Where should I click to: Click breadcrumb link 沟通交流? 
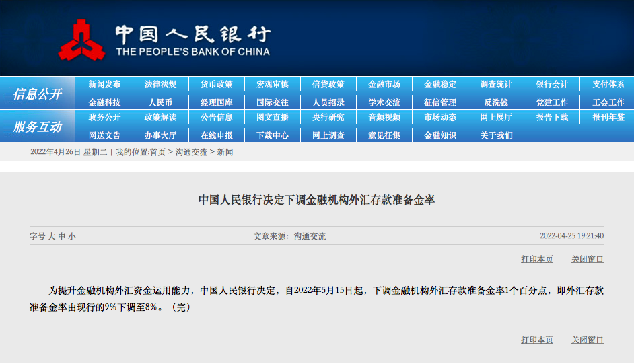pos(191,152)
